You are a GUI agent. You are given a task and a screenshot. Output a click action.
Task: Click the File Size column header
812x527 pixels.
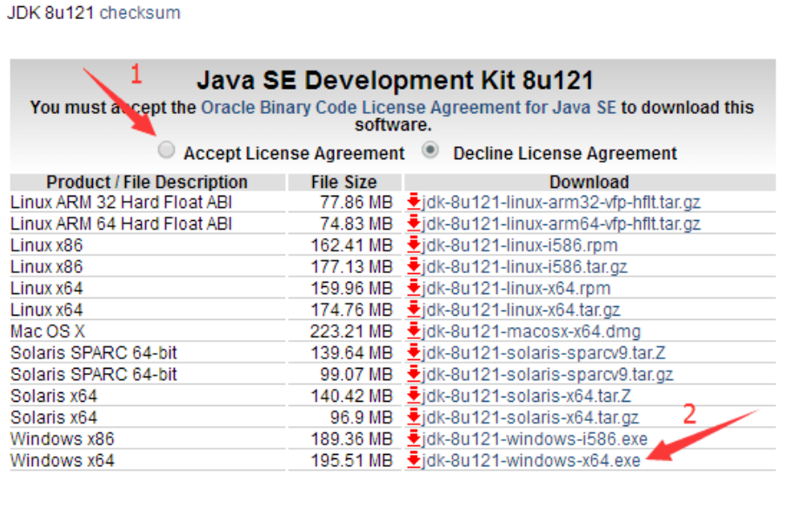[x=344, y=182]
